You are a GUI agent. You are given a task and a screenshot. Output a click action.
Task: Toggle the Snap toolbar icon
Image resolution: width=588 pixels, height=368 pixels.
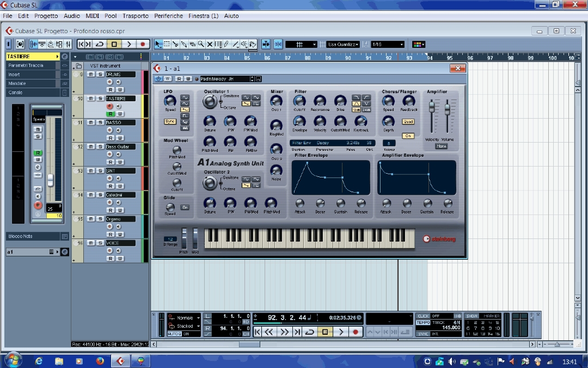278,44
